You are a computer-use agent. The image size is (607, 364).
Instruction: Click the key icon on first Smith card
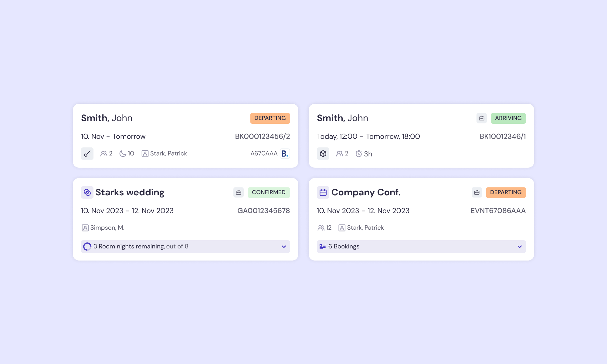click(x=87, y=154)
